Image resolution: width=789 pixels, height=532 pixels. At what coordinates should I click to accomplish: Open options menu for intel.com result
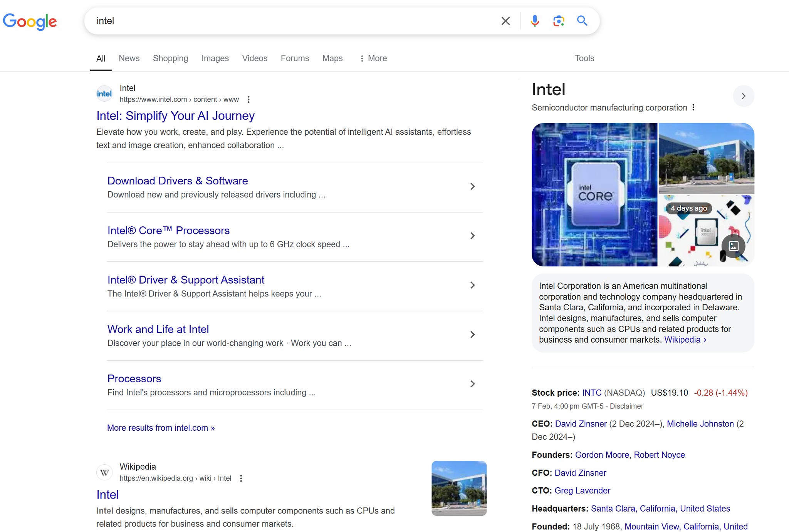coord(248,99)
